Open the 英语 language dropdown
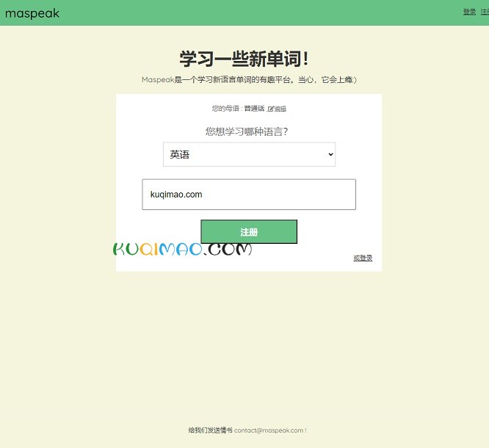 coord(249,154)
